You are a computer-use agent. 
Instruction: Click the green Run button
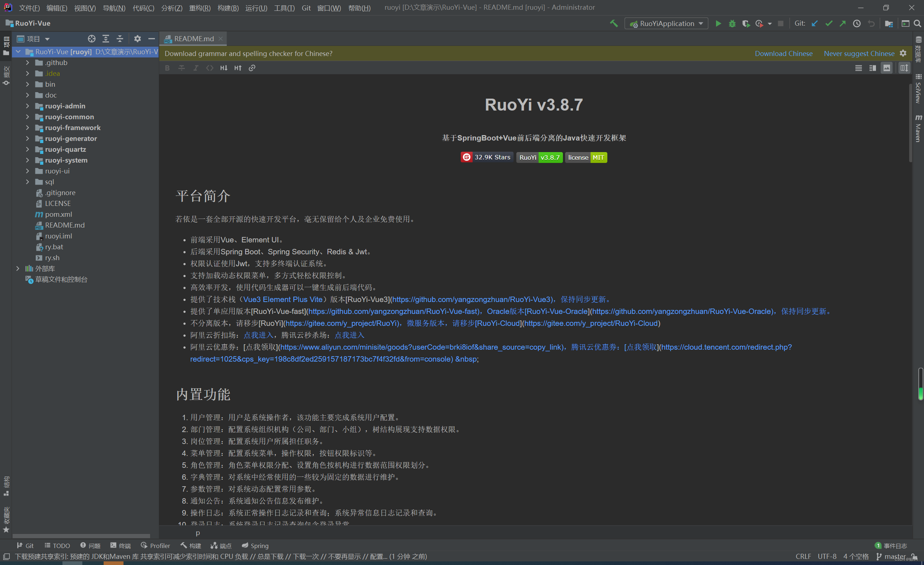click(x=718, y=23)
